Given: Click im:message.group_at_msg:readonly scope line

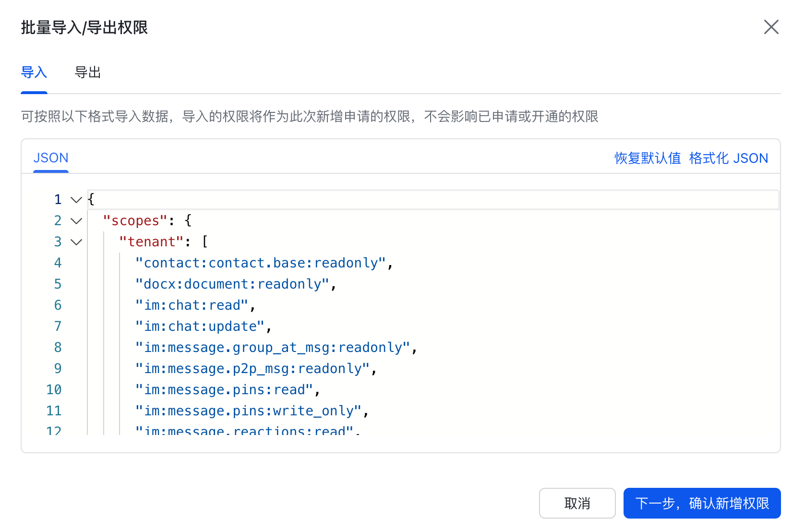Looking at the screenshot, I should [x=273, y=348].
